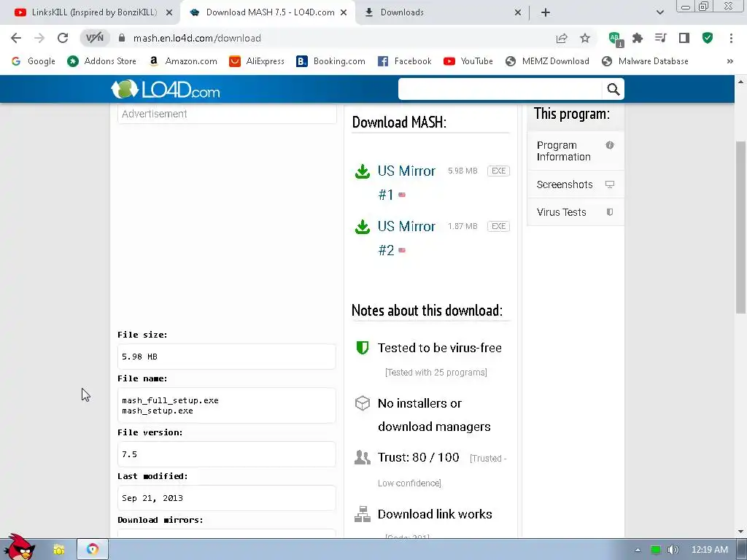The width and height of the screenshot is (747, 560).
Task: Show more bookmarks with the double chevron
Action: (x=729, y=61)
